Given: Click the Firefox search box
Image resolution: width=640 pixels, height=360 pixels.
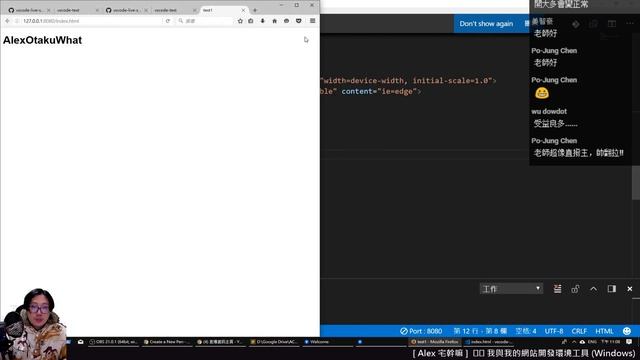Looking at the screenshot, I should 204,21.
